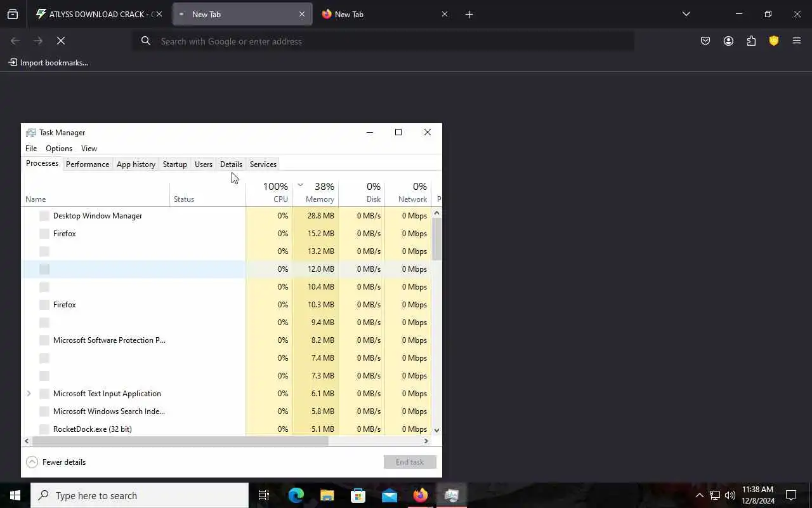
Task: Switch to the Services tab
Action: (263, 164)
